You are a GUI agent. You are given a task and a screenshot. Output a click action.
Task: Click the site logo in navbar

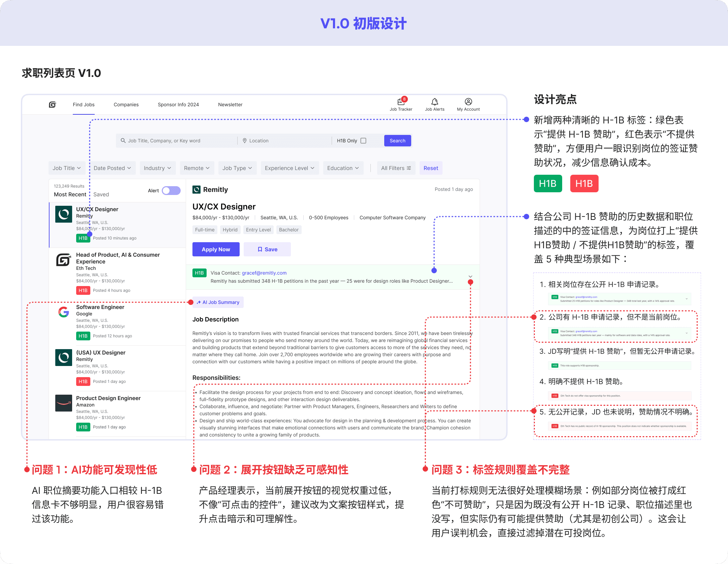point(52,105)
